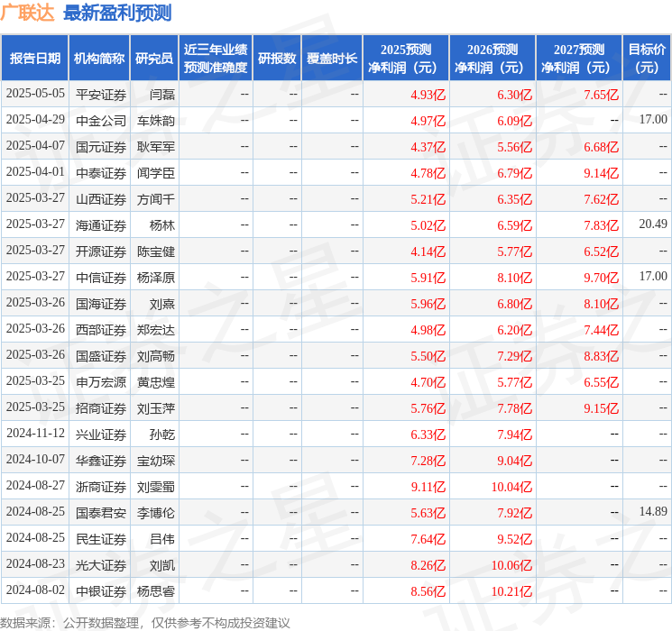Click analyst name 闫磊
The width and height of the screenshot is (672, 631).
click(162, 95)
